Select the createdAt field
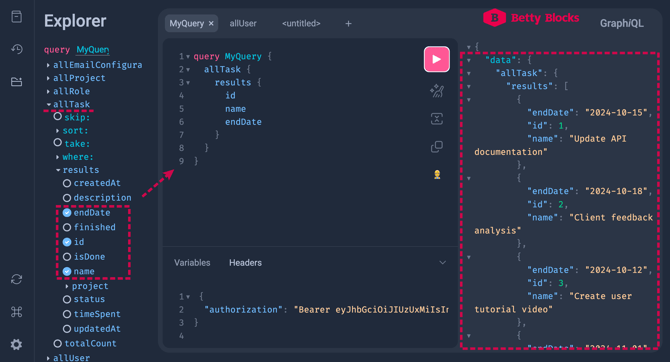Screen dimensions: 670x362 67,183
